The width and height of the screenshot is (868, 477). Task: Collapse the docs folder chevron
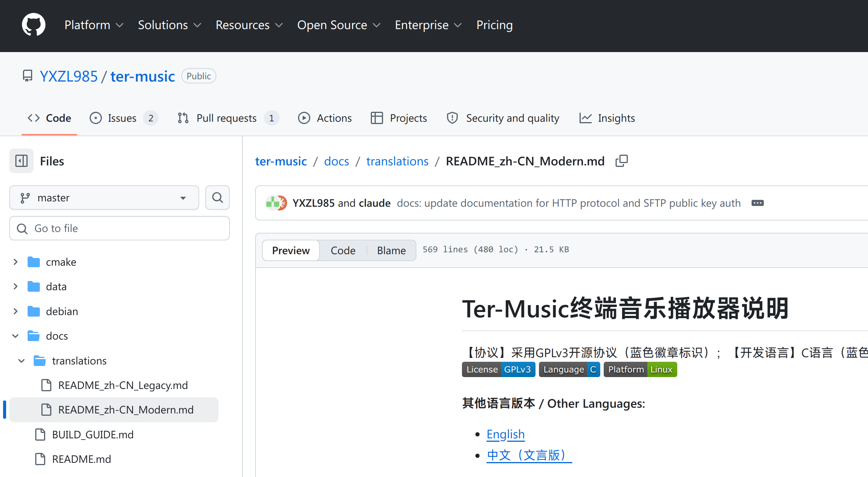(15, 336)
